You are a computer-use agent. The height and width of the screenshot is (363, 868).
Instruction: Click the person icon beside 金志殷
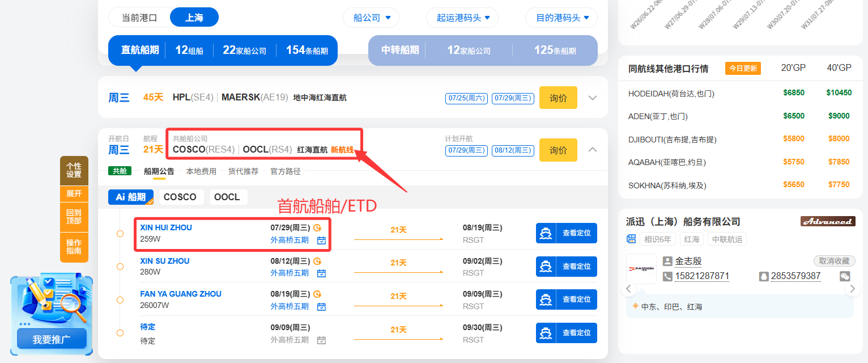coord(667,261)
